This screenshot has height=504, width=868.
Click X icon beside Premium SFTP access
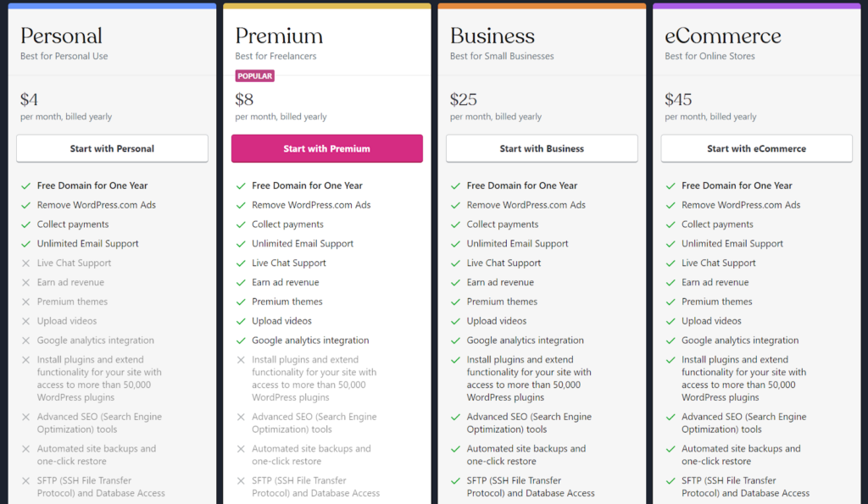[x=240, y=481]
